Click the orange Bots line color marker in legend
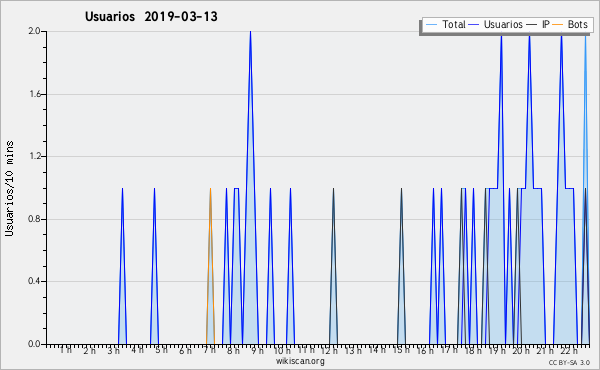Screen dimensions: 600x370 click(558, 24)
